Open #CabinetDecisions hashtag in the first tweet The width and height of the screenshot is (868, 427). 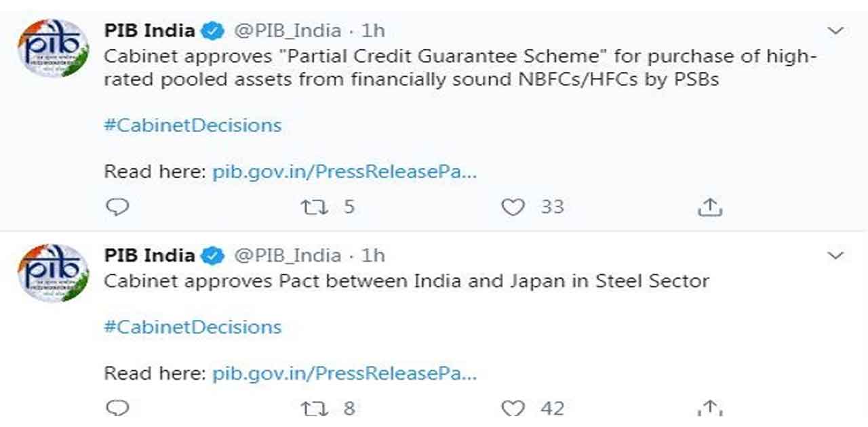pyautogui.click(x=193, y=125)
